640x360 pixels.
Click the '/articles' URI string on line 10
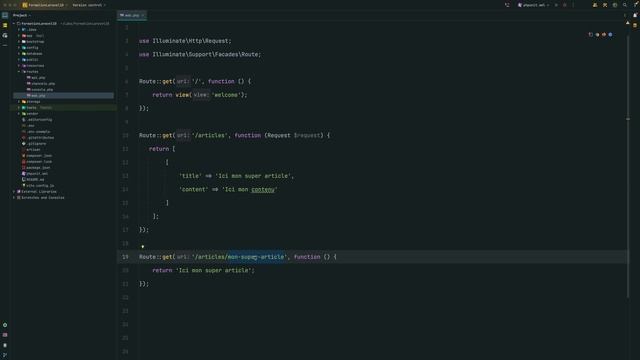209,135
